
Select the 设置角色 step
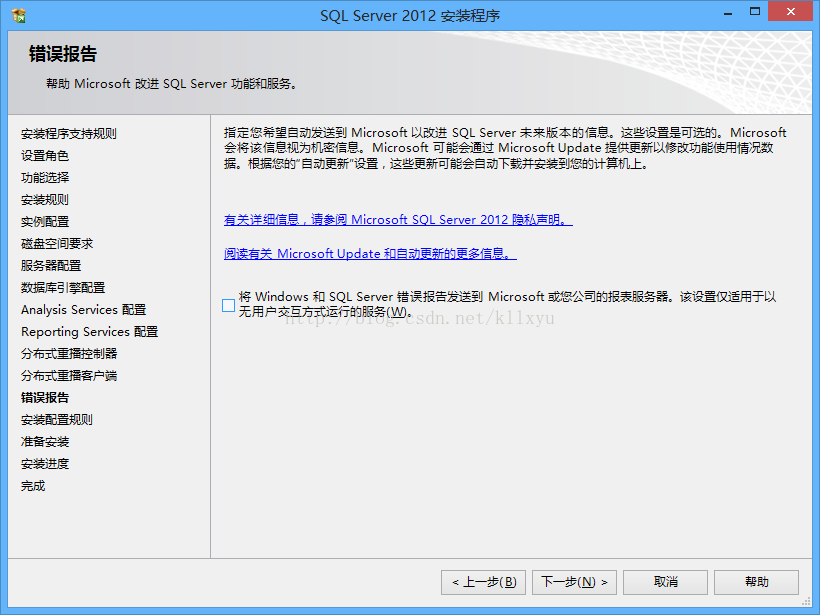pos(44,156)
